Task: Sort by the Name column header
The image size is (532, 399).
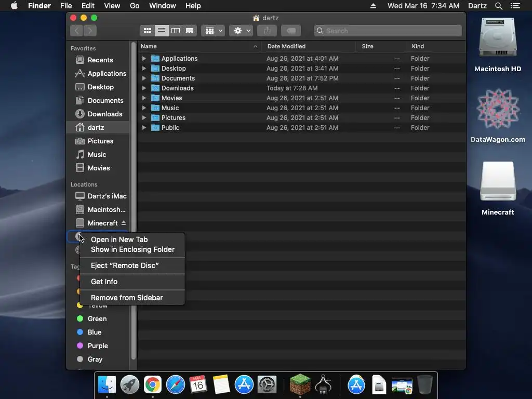Action: coord(199,46)
